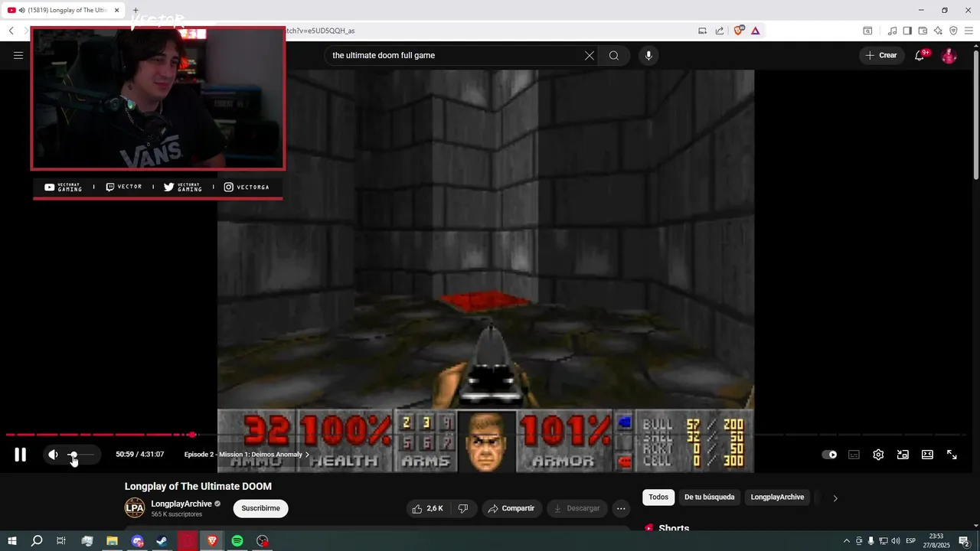Open the YouTube guide hamburger menu
The width and height of the screenshot is (980, 551).
click(x=18, y=55)
